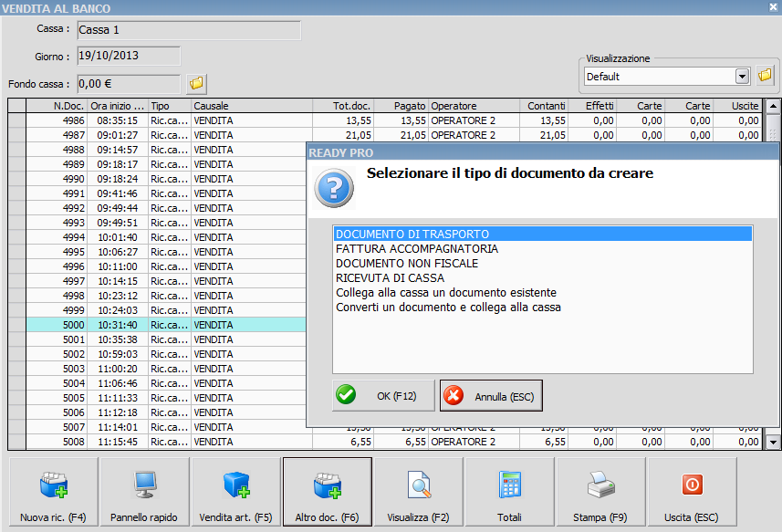This screenshot has width=782, height=532.
Task: Click row selector beside document 4986
Action: [17, 120]
